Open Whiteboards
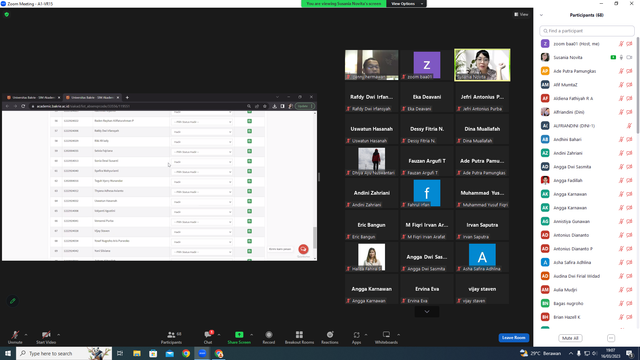 (386, 337)
